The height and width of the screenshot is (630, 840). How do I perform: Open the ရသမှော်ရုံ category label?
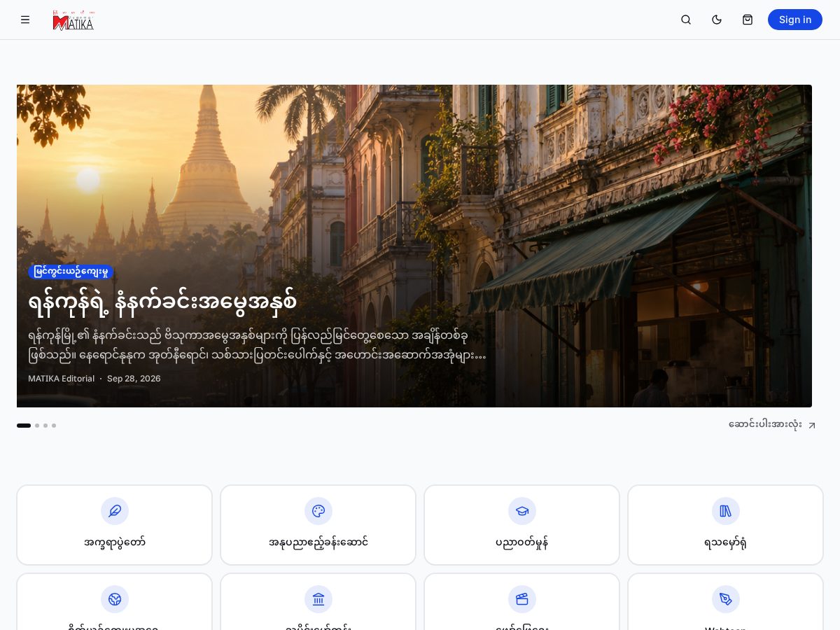[726, 542]
